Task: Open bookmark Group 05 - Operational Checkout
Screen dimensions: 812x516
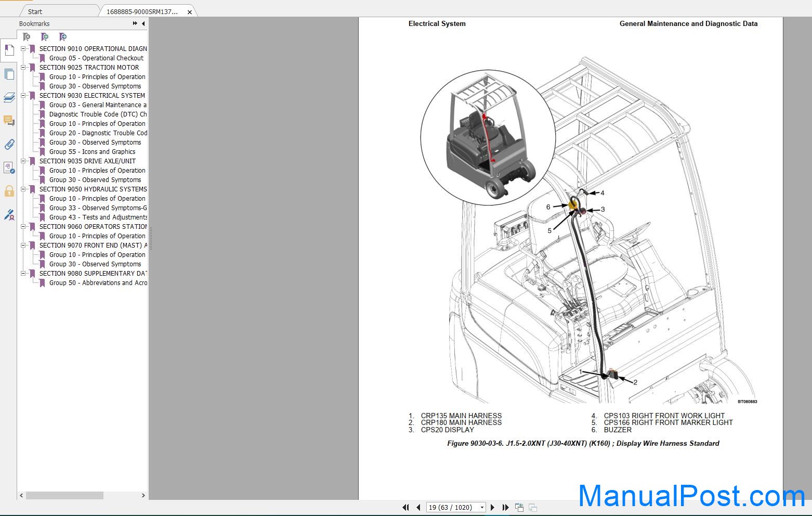Action: click(96, 58)
